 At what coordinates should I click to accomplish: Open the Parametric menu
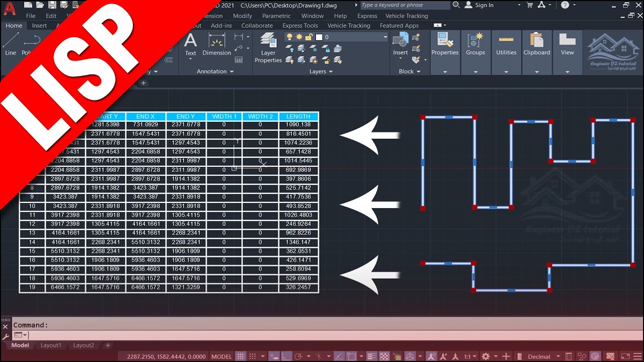point(277,16)
